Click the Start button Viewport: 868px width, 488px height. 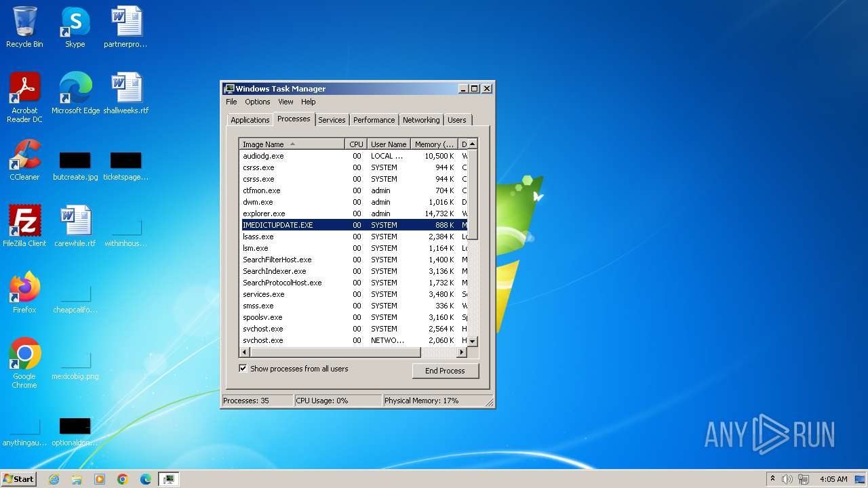pyautogui.click(x=19, y=479)
